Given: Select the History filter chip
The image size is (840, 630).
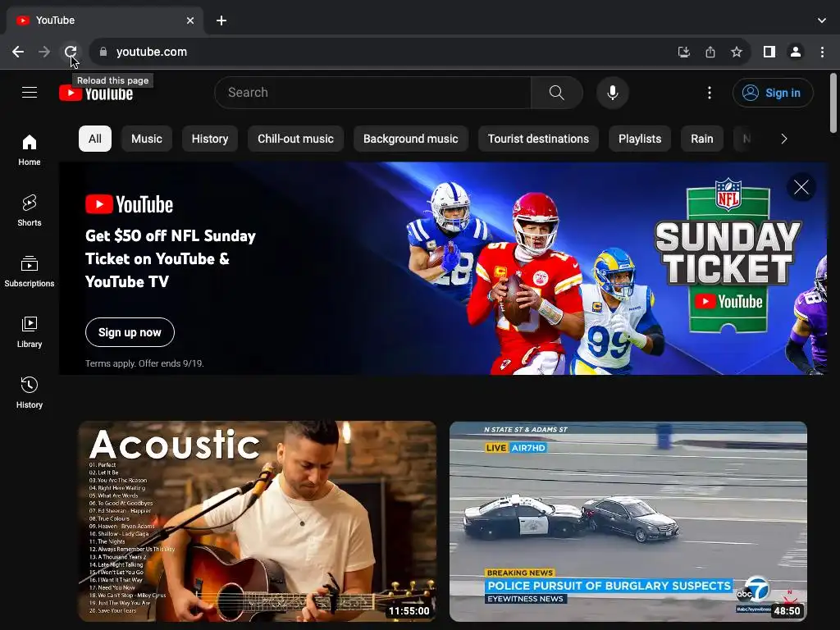Looking at the screenshot, I should pos(210,139).
